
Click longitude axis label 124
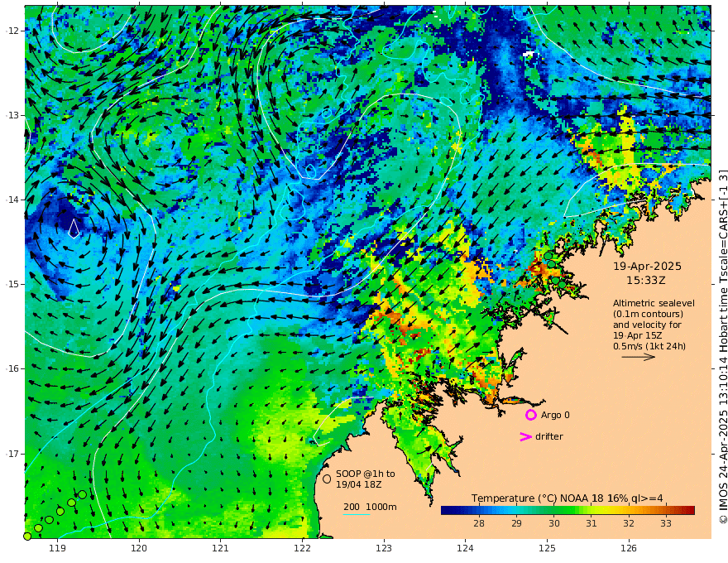click(x=465, y=548)
